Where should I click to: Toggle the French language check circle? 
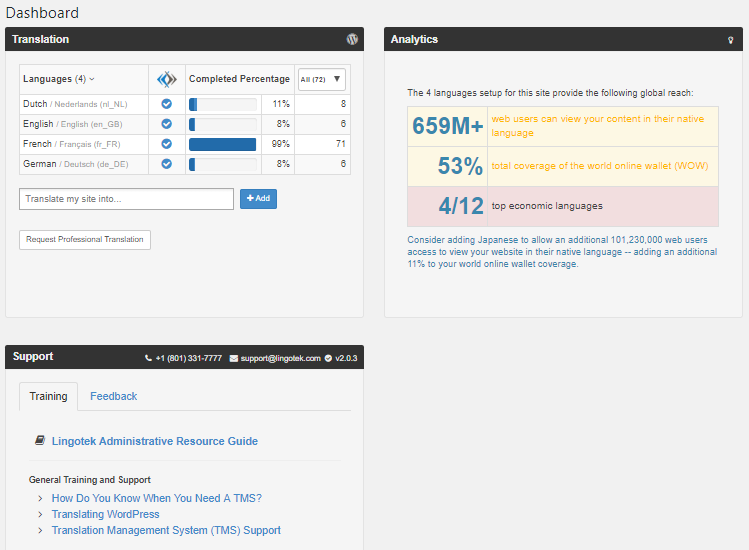tap(167, 144)
